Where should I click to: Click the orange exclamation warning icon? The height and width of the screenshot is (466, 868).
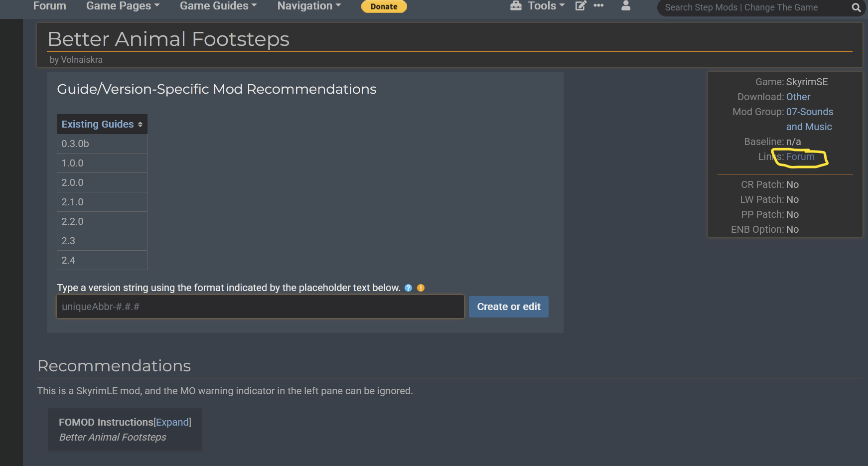(421, 288)
